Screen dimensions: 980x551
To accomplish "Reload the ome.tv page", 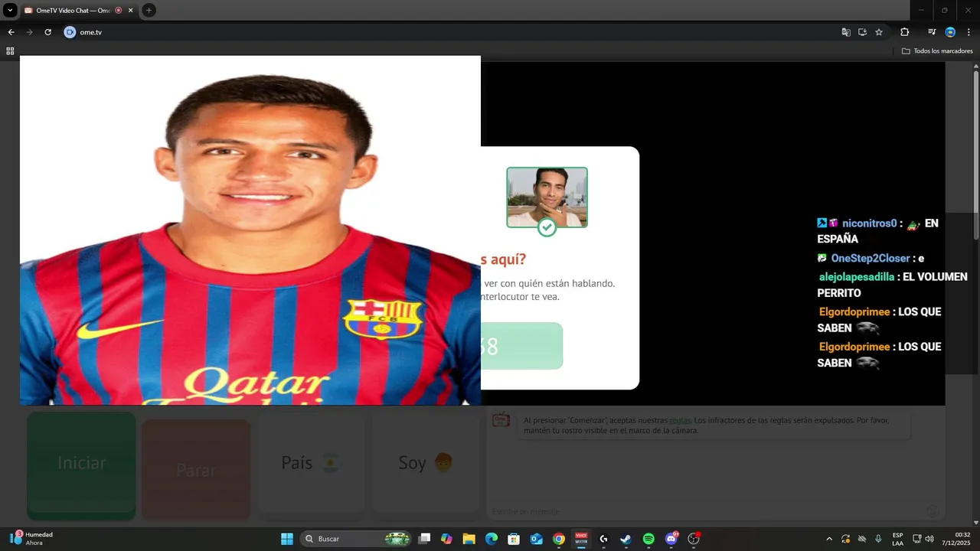I will [47, 32].
